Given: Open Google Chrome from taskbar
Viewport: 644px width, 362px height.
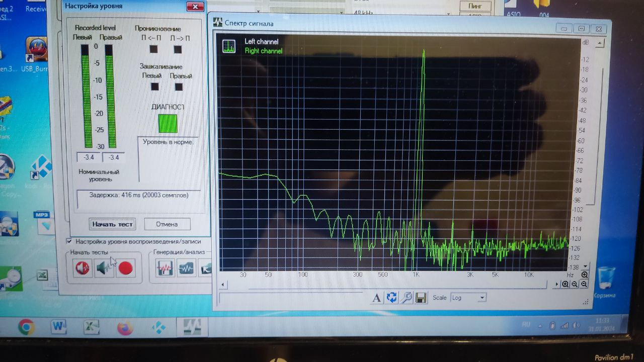Looking at the screenshot, I should (26, 327).
